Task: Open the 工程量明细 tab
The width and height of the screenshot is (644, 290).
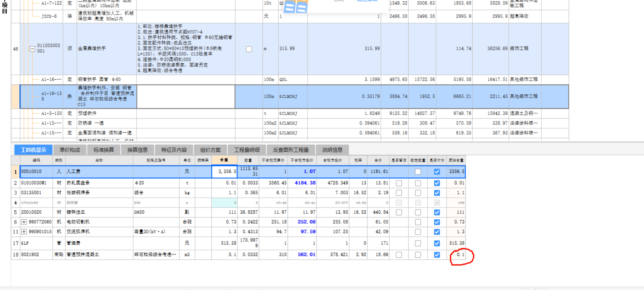Action: pos(247,150)
